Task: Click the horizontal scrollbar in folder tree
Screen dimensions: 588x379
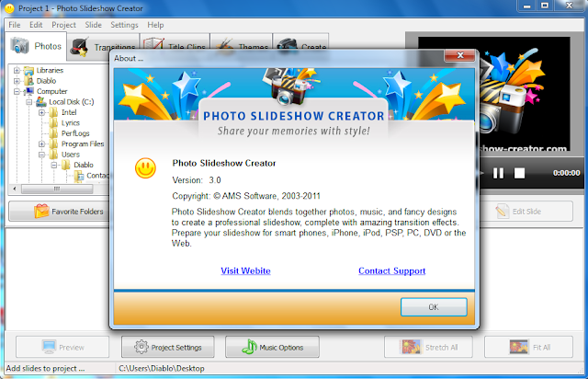Action: pyautogui.click(x=57, y=189)
